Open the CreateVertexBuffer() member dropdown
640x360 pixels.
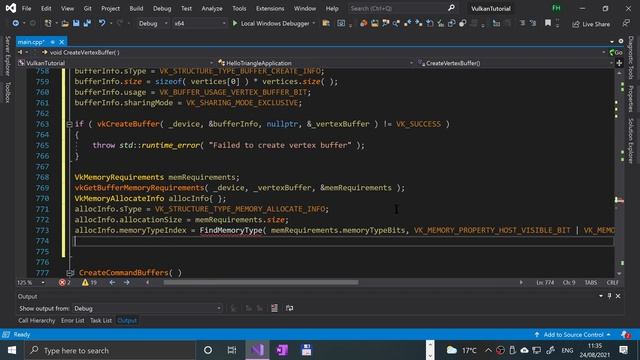pyautogui.click(x=515, y=63)
